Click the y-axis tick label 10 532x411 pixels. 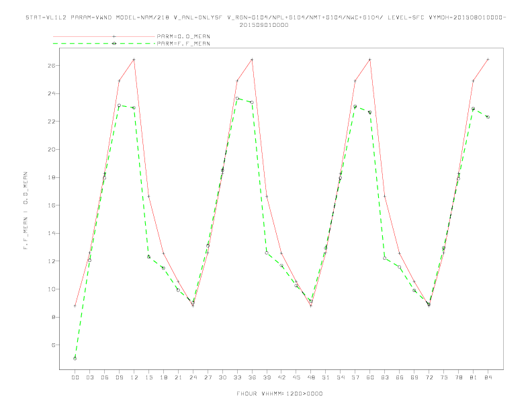click(52, 289)
